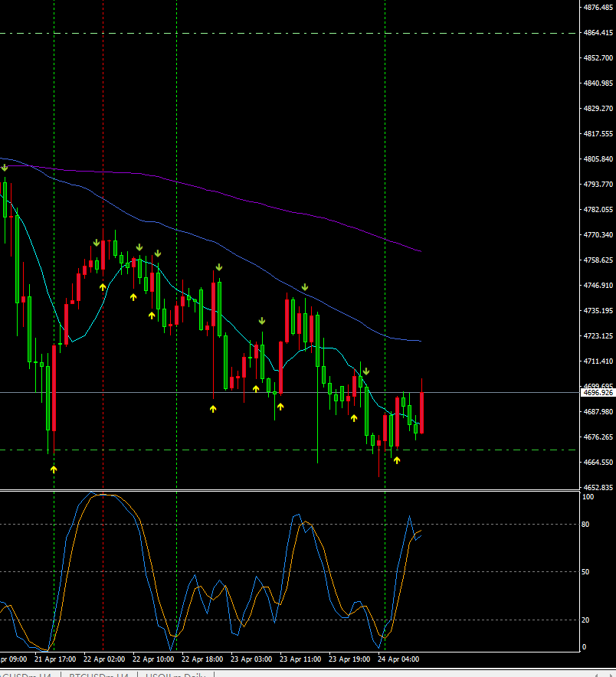Click the 23 Apr 11:00 time label

tap(300, 659)
